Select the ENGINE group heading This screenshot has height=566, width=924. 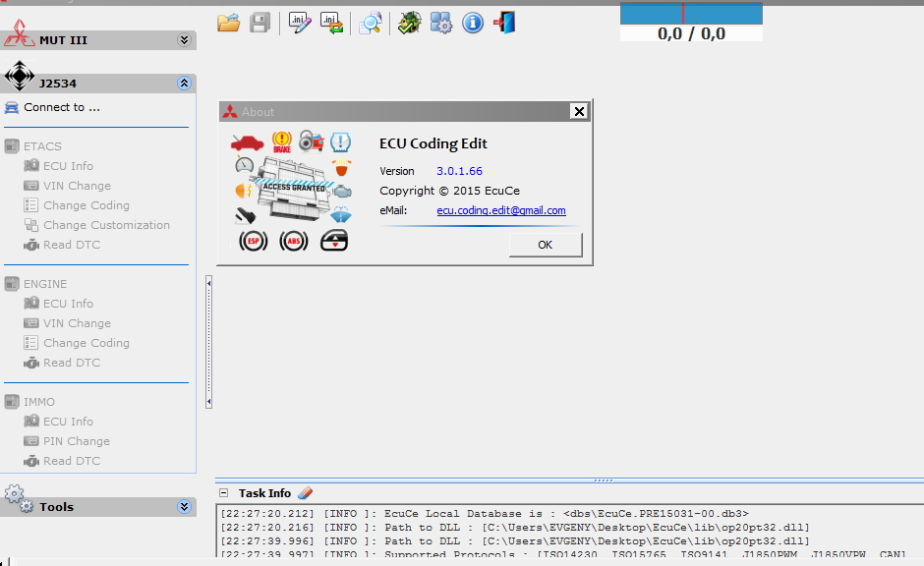point(45,284)
